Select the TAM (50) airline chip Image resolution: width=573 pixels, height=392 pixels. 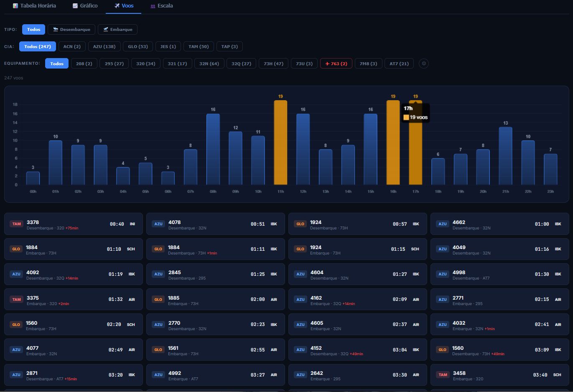pos(199,46)
